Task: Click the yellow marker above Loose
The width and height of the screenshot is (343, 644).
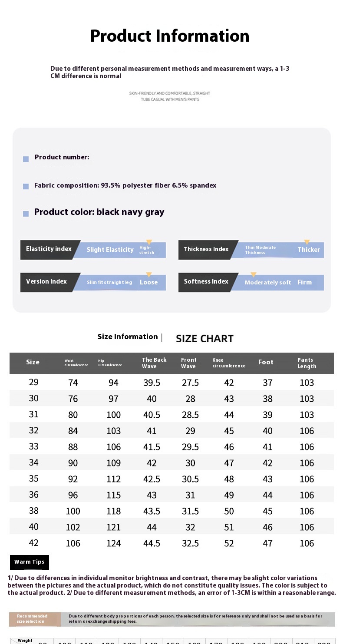Action: pyautogui.click(x=149, y=275)
